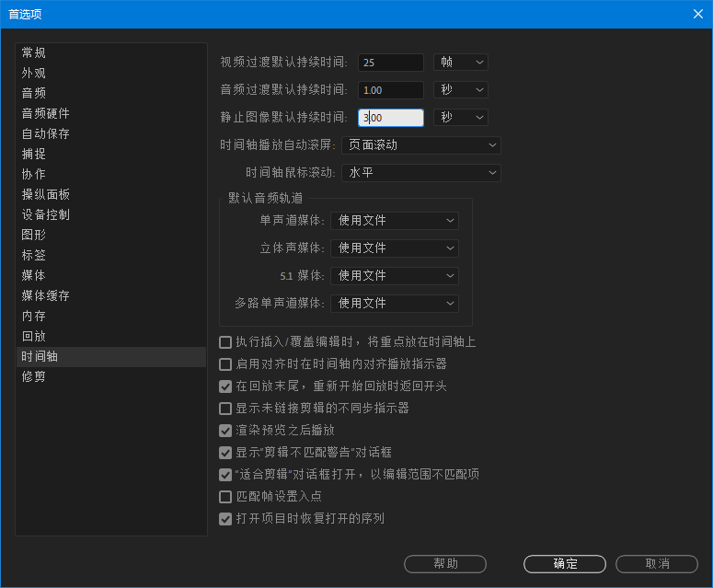This screenshot has height=588, width=713.
Task: Open 音频硬件 settings
Action: (111, 114)
